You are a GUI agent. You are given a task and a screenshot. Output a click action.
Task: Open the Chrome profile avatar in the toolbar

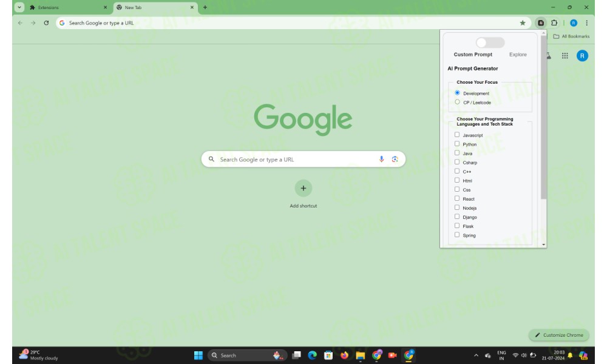coord(574,23)
